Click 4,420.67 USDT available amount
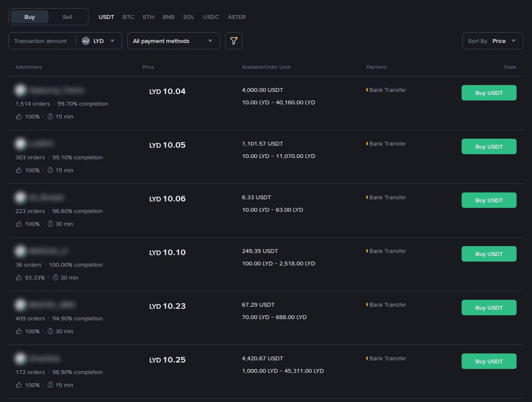 coord(263,358)
